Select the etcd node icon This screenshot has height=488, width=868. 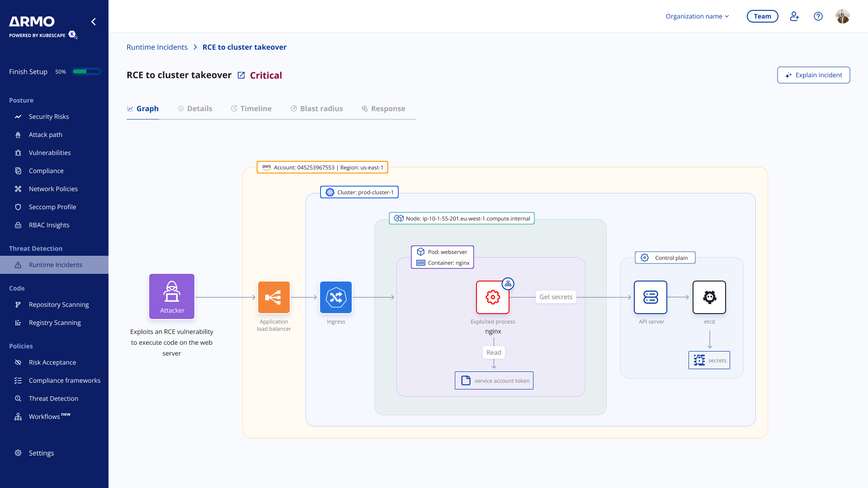[709, 297]
